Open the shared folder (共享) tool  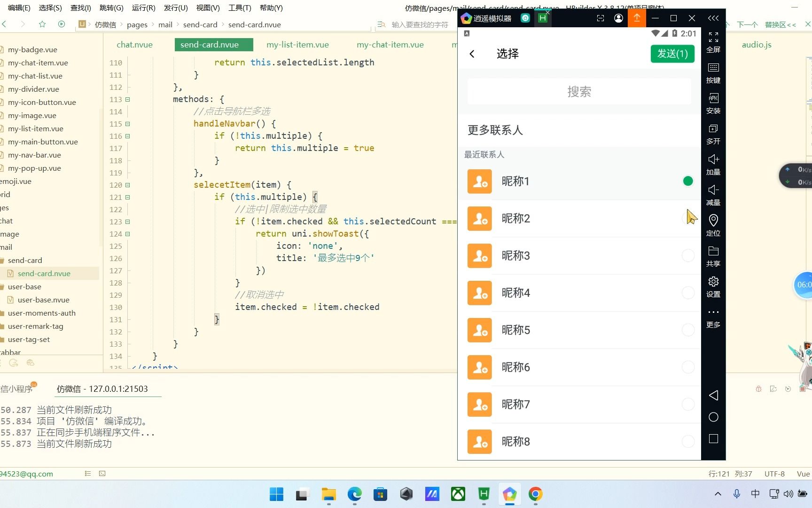pyautogui.click(x=713, y=251)
